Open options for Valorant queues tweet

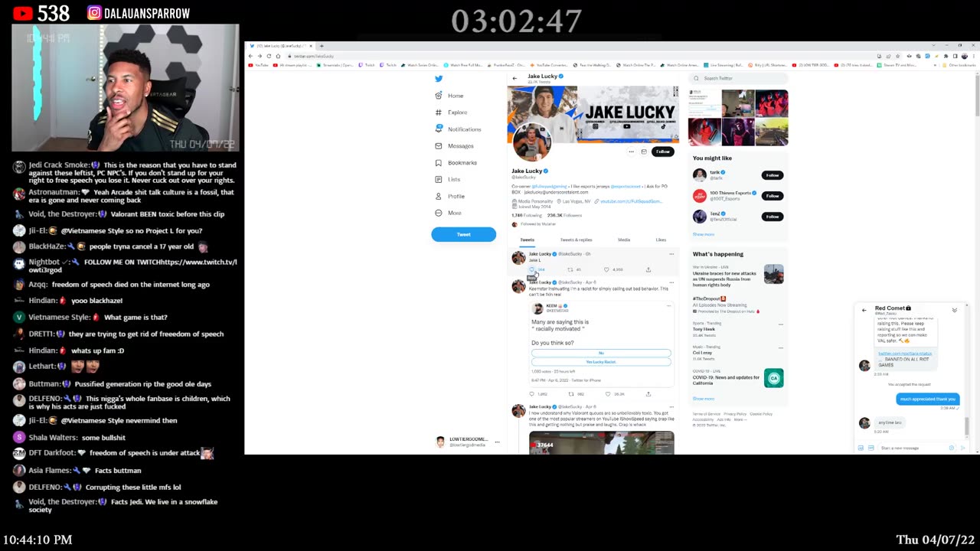click(671, 407)
